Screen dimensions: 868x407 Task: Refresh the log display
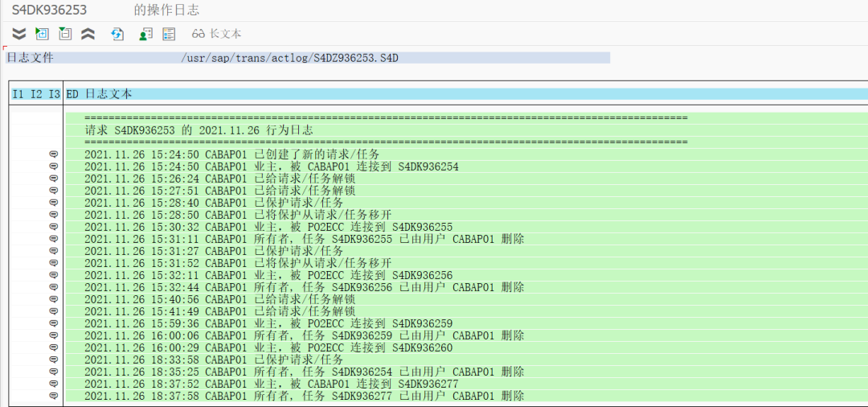(117, 35)
